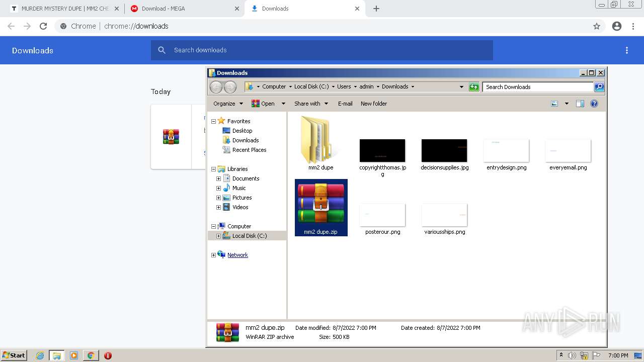
Task: Open Chrome profile avatar
Action: (617, 26)
